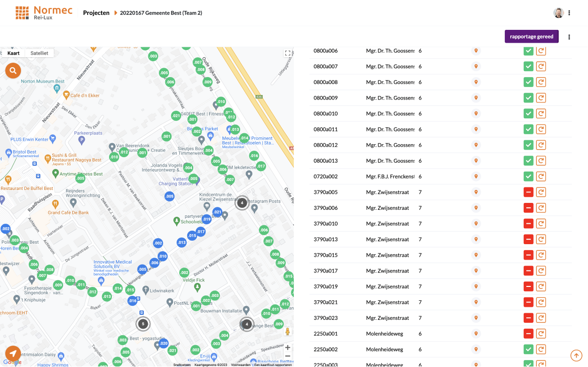Zoom in on the map
This screenshot has height=367, width=588.
pos(288,348)
